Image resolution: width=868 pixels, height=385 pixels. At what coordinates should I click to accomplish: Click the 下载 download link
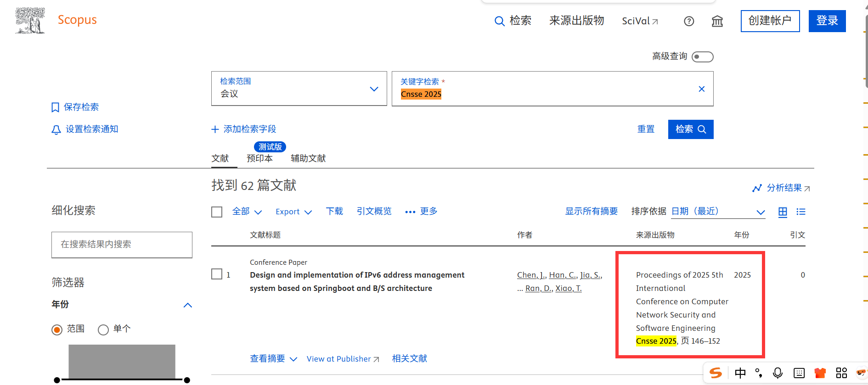[x=334, y=211]
